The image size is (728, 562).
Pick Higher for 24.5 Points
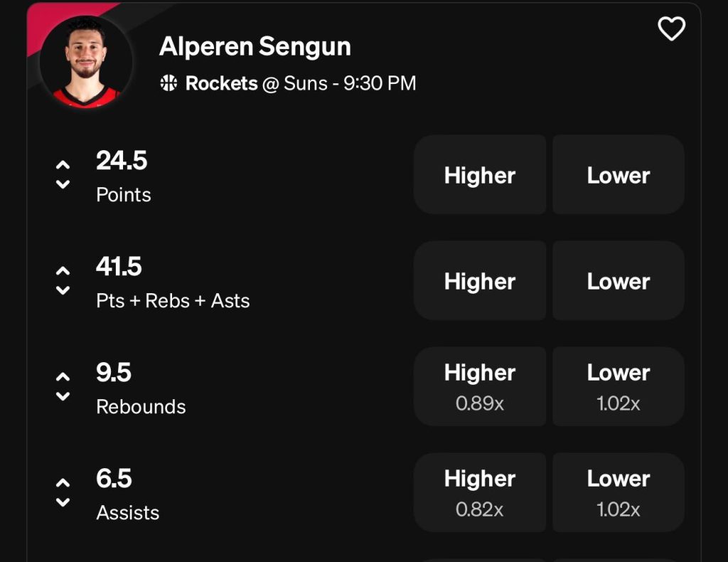coord(480,175)
